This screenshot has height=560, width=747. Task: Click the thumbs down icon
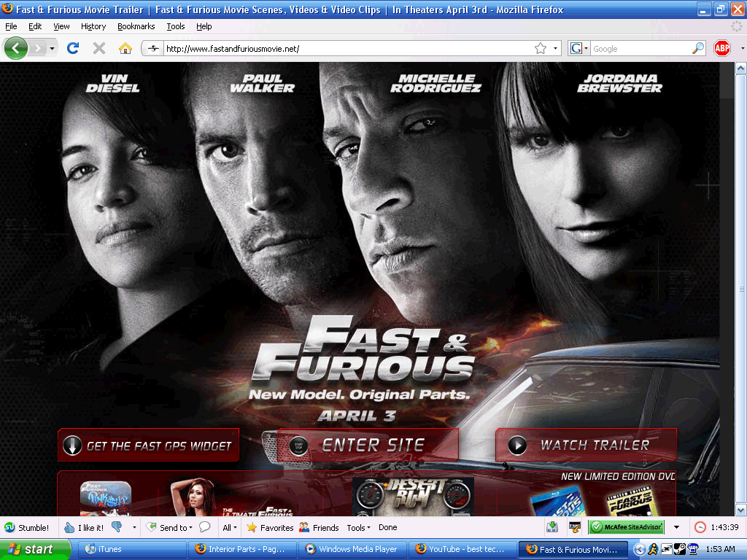[117, 526]
